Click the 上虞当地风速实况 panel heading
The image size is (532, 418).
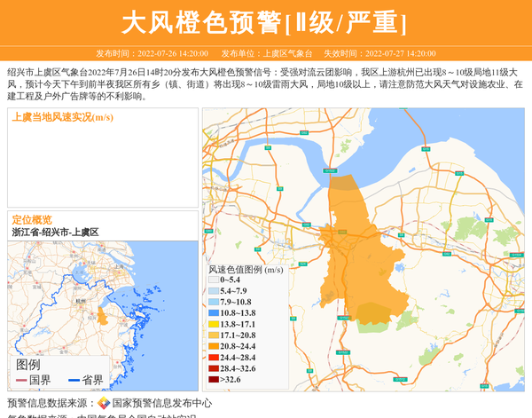click(x=62, y=117)
